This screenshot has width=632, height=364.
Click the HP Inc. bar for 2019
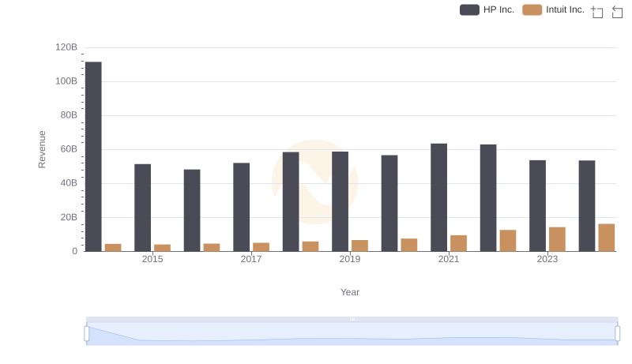pos(340,201)
